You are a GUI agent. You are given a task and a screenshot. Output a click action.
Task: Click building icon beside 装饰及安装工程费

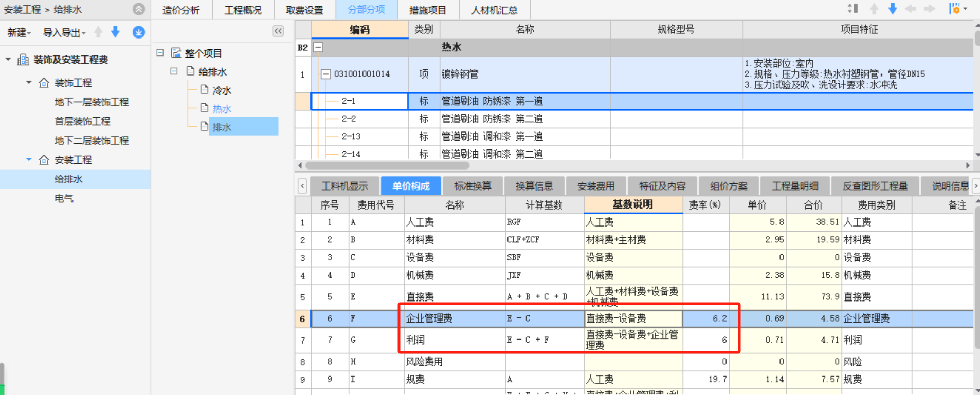(x=23, y=60)
